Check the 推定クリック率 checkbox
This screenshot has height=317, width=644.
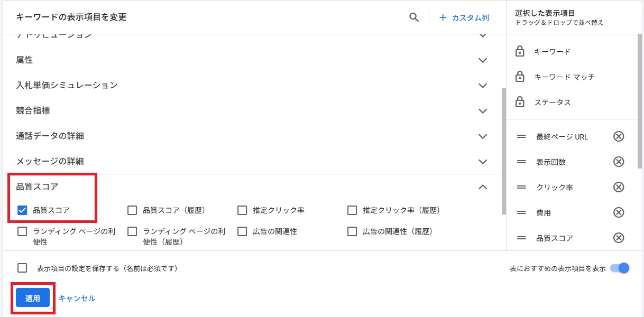point(242,210)
